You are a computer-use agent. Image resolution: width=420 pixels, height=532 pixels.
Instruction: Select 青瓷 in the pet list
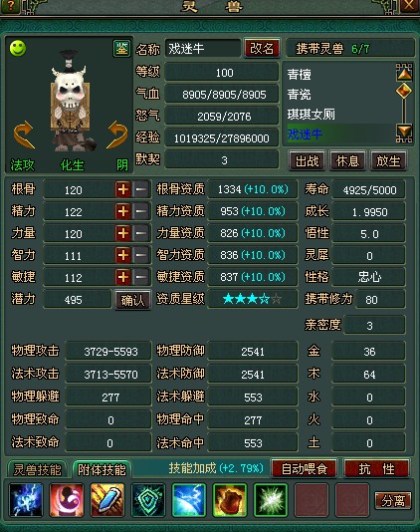coord(299,95)
